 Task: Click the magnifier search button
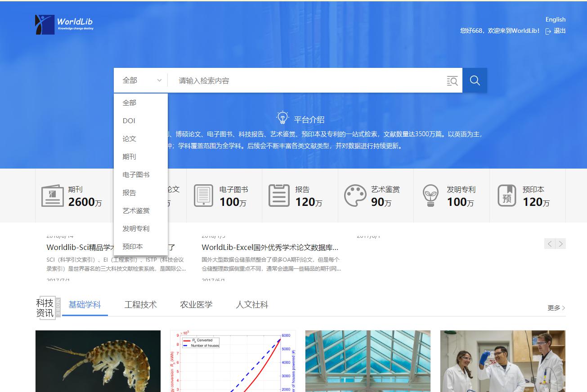pos(475,80)
